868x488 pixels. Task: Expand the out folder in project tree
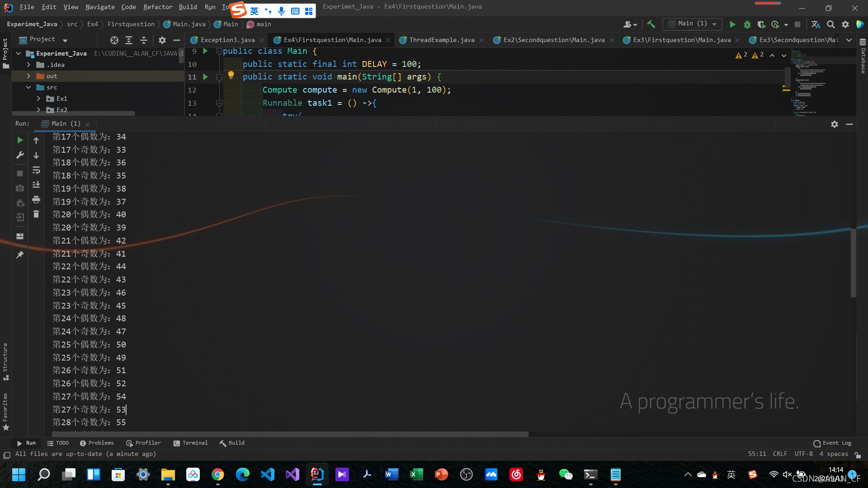pos(28,76)
